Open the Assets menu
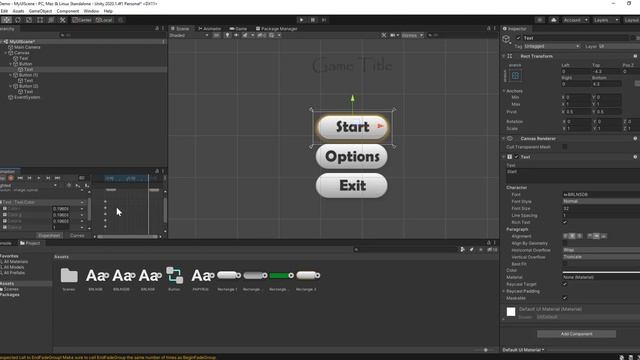This screenshot has width=640, height=360. pos(18,11)
